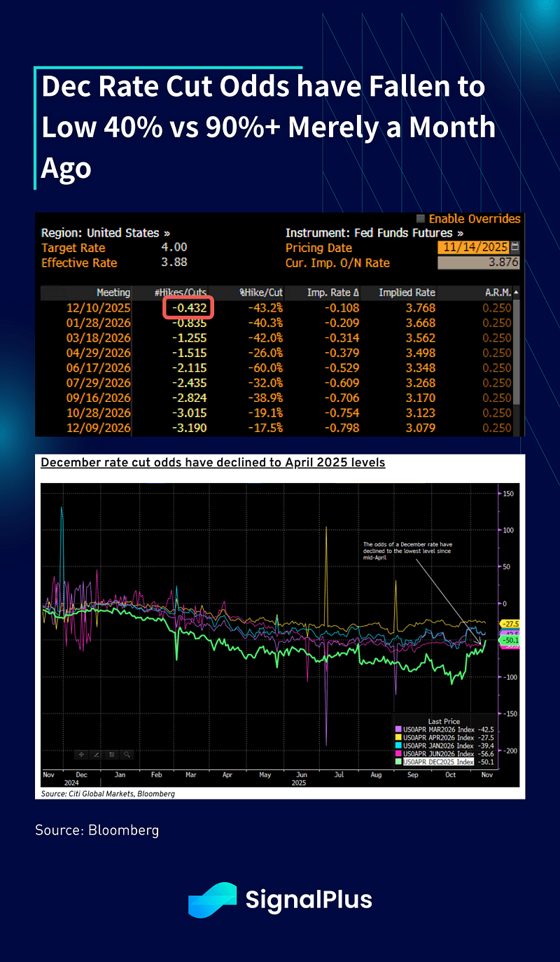Select the pencil annotate tool in chart toolbar
Screen dimensions: 560x962
pyautogui.click(x=96, y=755)
